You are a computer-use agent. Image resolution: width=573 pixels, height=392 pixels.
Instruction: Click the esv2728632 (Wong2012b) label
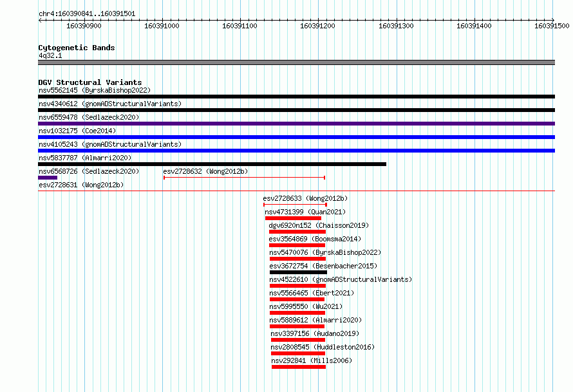[x=205, y=171]
